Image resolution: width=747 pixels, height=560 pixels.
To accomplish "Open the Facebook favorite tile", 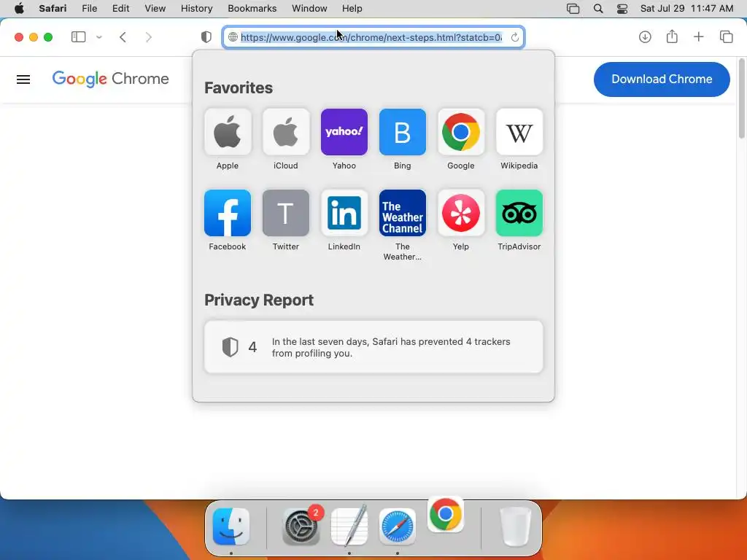I will 228,213.
